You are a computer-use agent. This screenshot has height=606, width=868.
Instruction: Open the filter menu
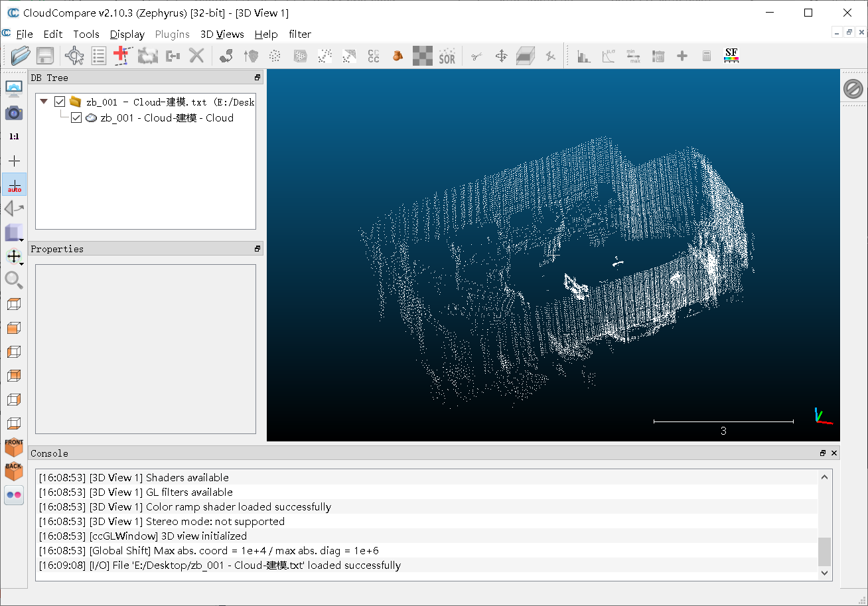(x=300, y=34)
